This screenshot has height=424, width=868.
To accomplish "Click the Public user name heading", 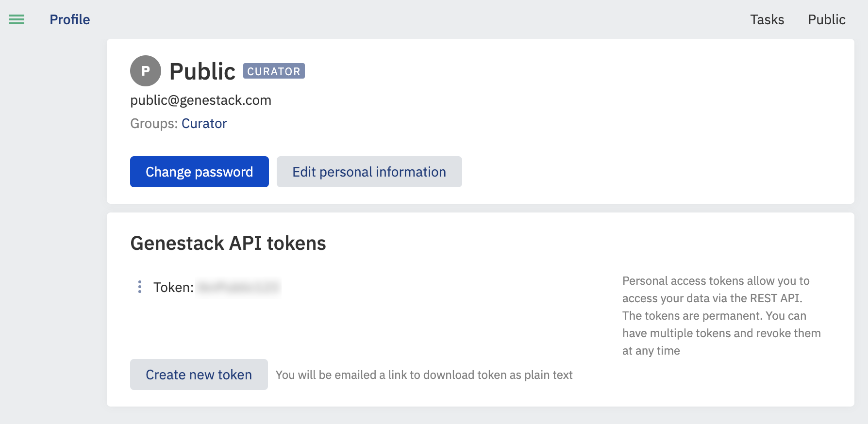I will (x=202, y=71).
